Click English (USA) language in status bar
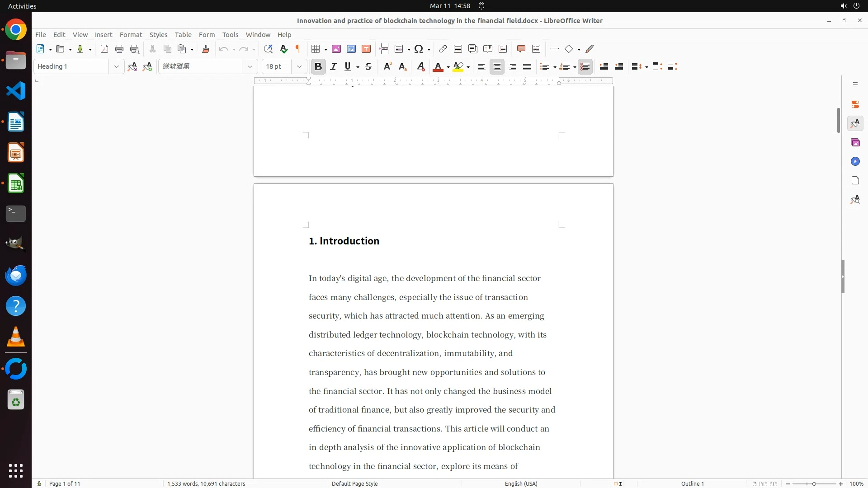This screenshot has width=868, height=488. 521,483
